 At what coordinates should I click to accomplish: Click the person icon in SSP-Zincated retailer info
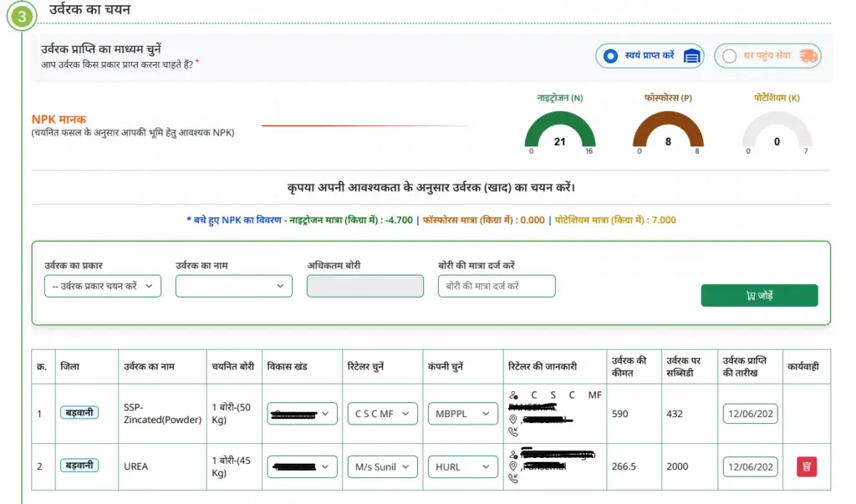513,395
